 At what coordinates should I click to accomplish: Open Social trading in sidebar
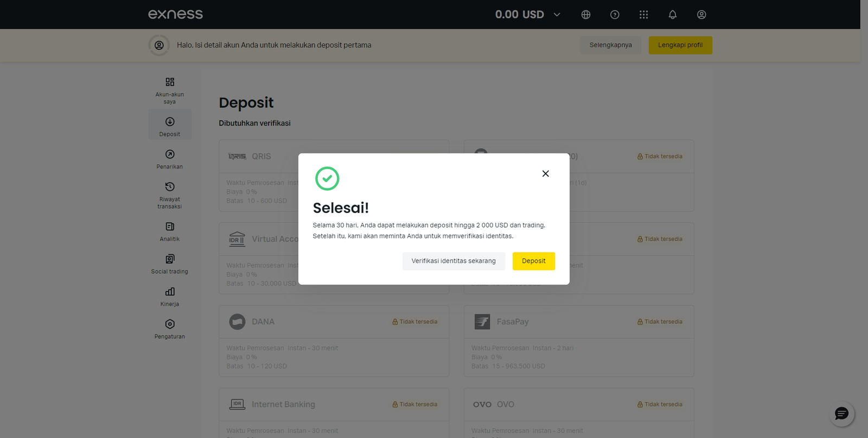170,264
